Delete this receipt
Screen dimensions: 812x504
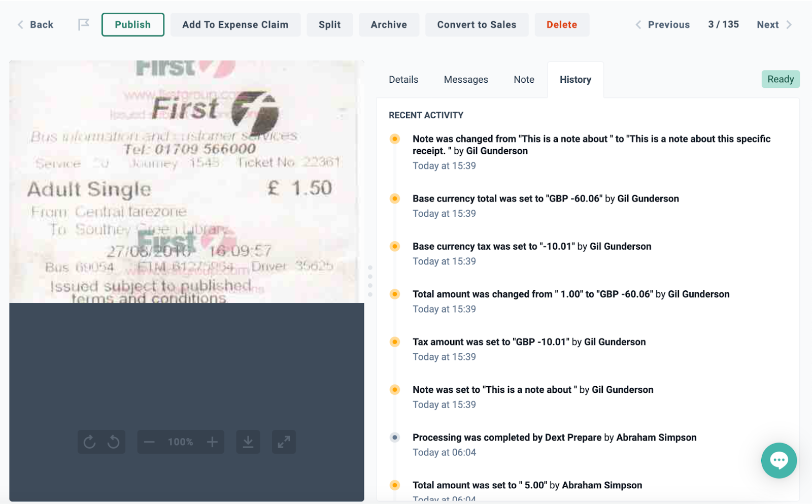pyautogui.click(x=562, y=24)
